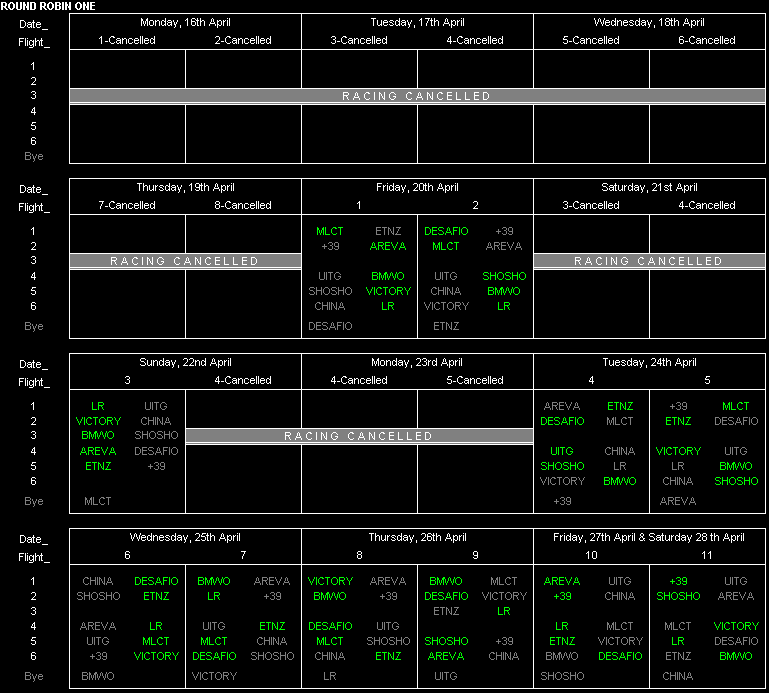Choose the Wednesday, 25th April date header
Screen dimensions: 769x693
pyautogui.click(x=185, y=537)
